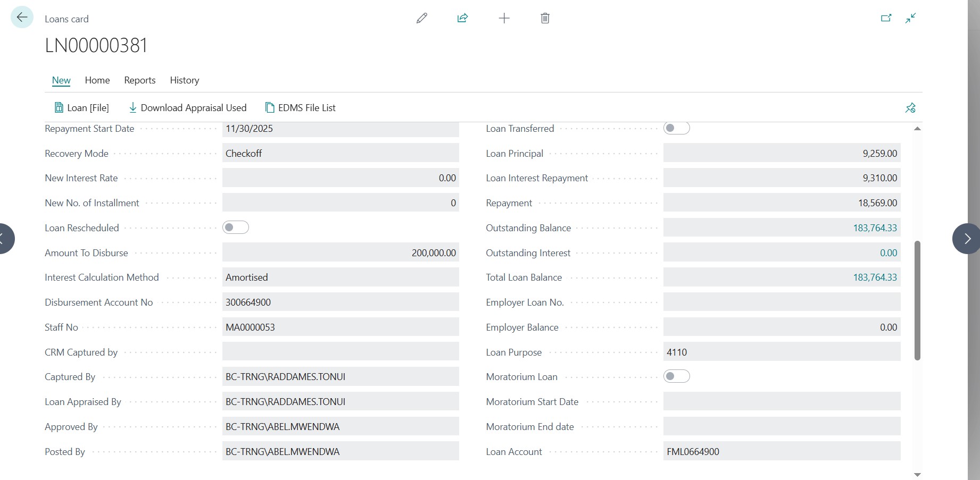The width and height of the screenshot is (980, 480).
Task: Click the collapse arrows icon
Action: click(910, 19)
